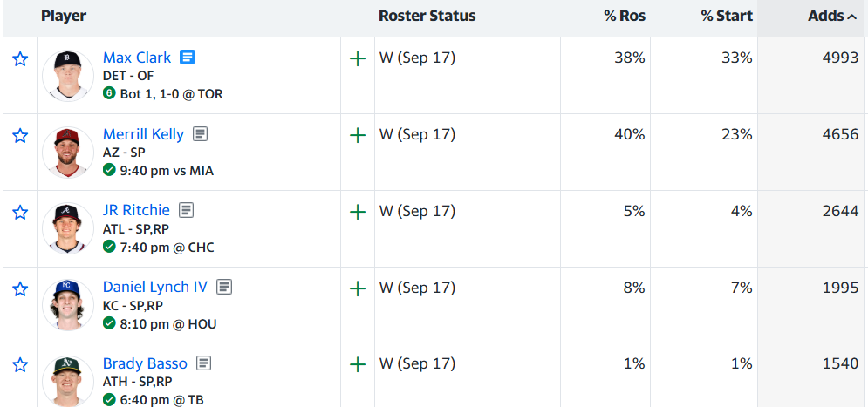868x407 pixels.
Task: Toggle watchlist star for Merrill Kelly
Action: pyautogui.click(x=20, y=135)
